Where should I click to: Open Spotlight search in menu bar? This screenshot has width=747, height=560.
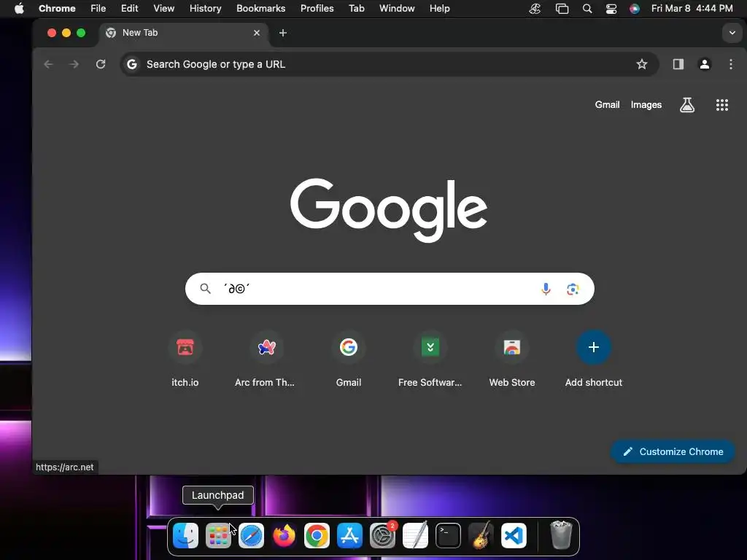point(587,9)
